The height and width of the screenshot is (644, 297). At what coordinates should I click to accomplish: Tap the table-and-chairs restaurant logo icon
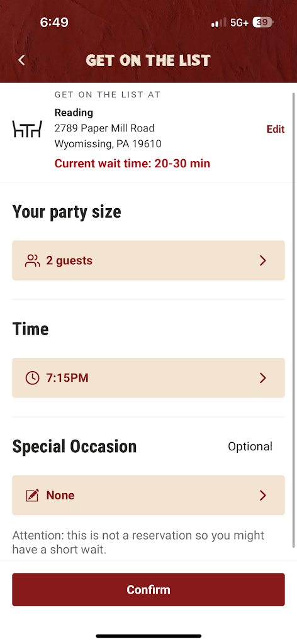tap(27, 129)
